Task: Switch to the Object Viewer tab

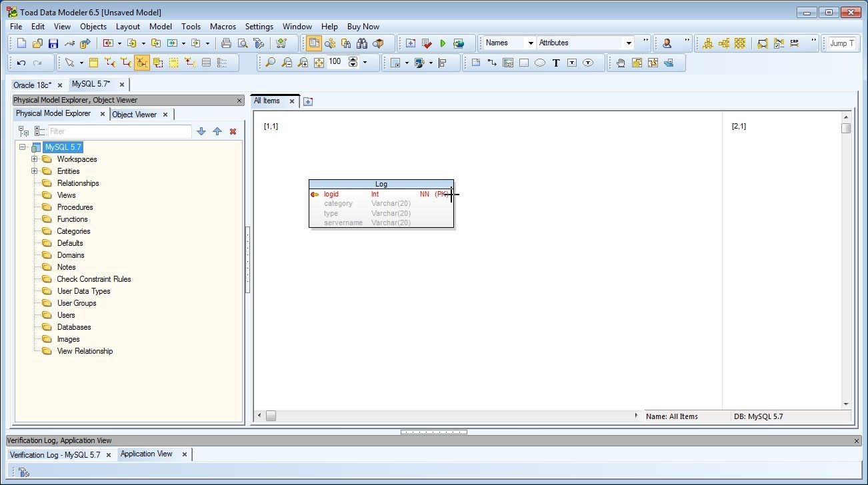Action: [x=134, y=115]
